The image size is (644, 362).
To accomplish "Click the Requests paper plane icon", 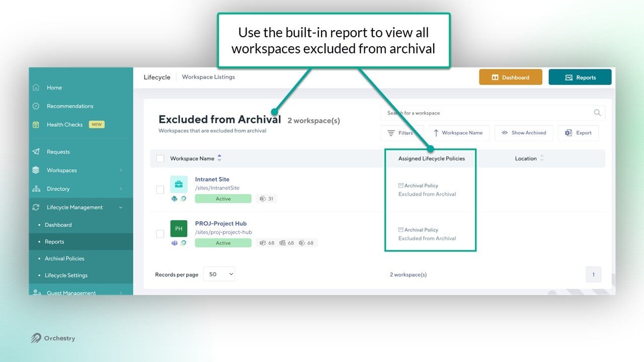I will click(36, 152).
